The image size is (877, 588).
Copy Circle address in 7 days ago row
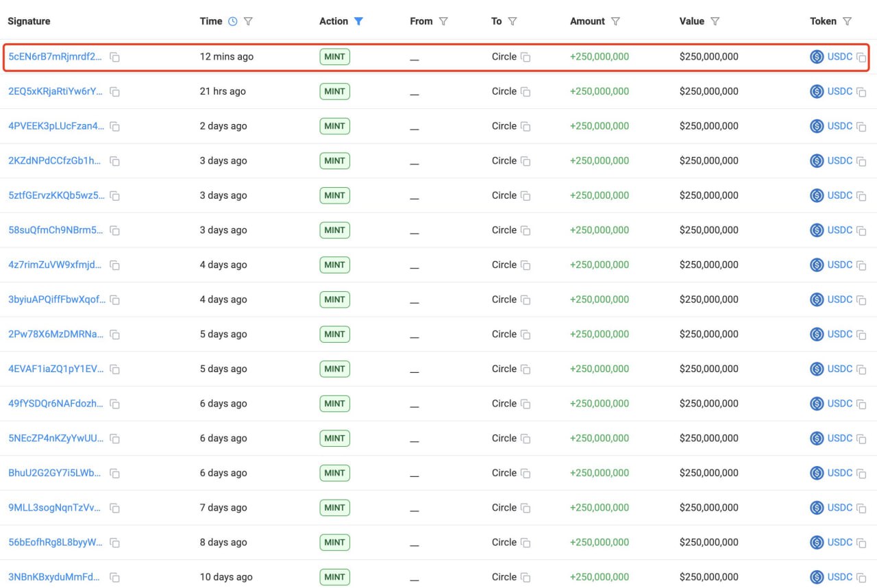click(x=526, y=509)
